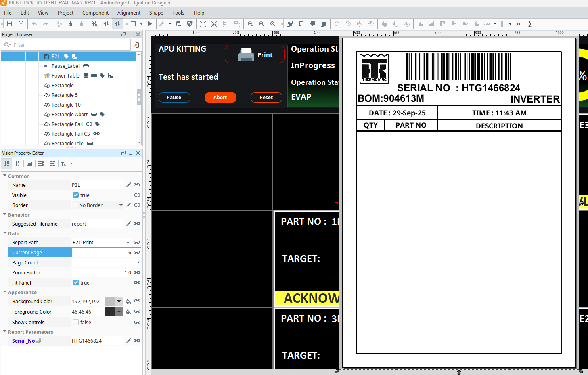Open the Alignment menu

[129, 13]
